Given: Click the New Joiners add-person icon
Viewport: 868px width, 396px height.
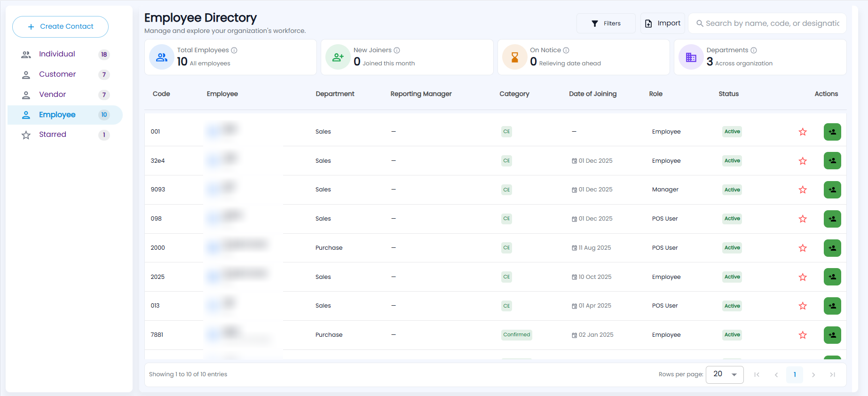Looking at the screenshot, I should [338, 57].
